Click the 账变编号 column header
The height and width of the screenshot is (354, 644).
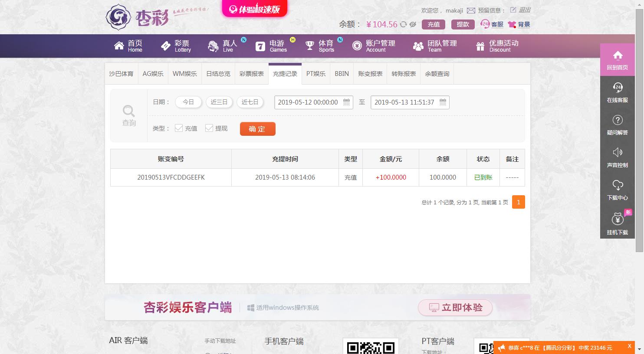pos(171,159)
